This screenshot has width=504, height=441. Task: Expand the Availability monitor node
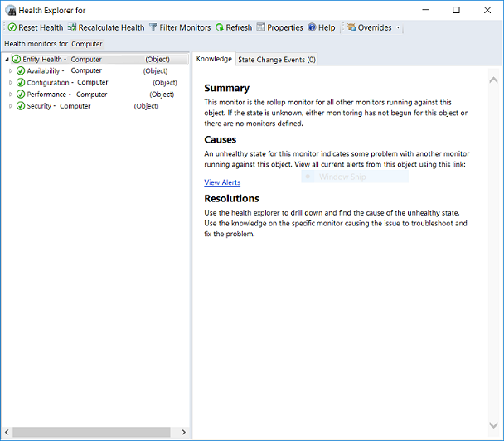11,70
